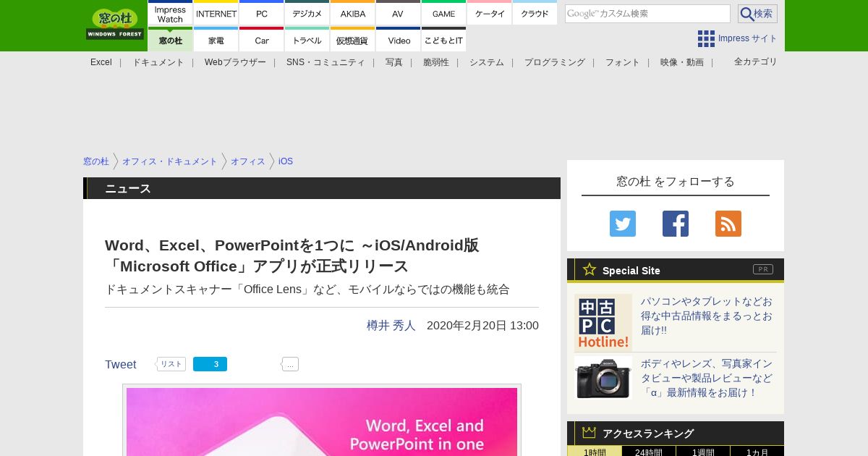Screen dimensions: 868x456
Task: Select the 1週間 ranking tab
Action: pyautogui.click(x=703, y=451)
